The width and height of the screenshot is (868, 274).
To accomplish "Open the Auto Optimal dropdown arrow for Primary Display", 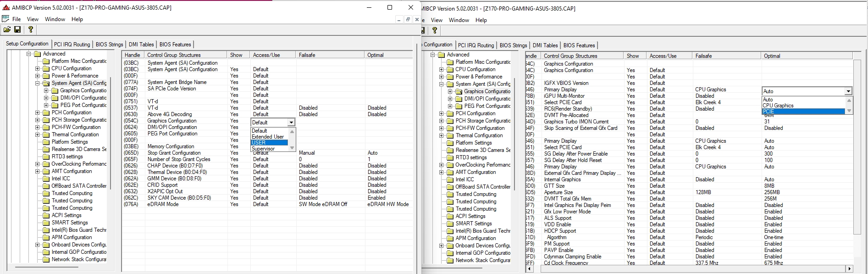I will 848,91.
